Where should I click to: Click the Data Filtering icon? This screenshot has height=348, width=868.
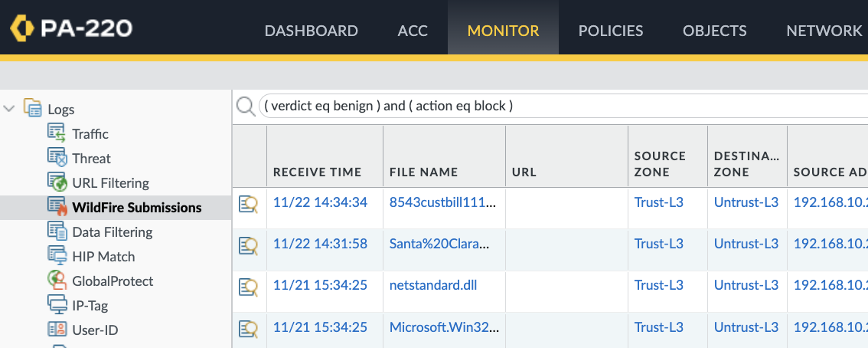point(57,231)
